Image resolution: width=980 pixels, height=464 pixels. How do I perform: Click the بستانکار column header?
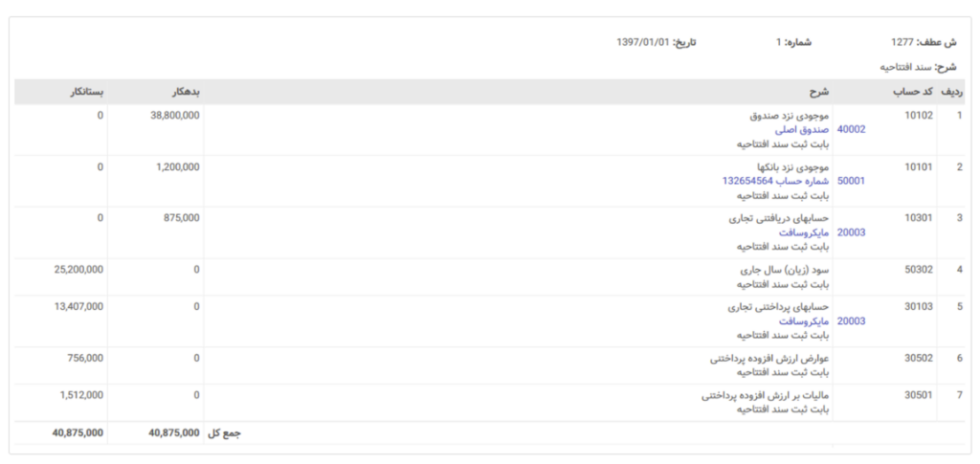click(87, 92)
